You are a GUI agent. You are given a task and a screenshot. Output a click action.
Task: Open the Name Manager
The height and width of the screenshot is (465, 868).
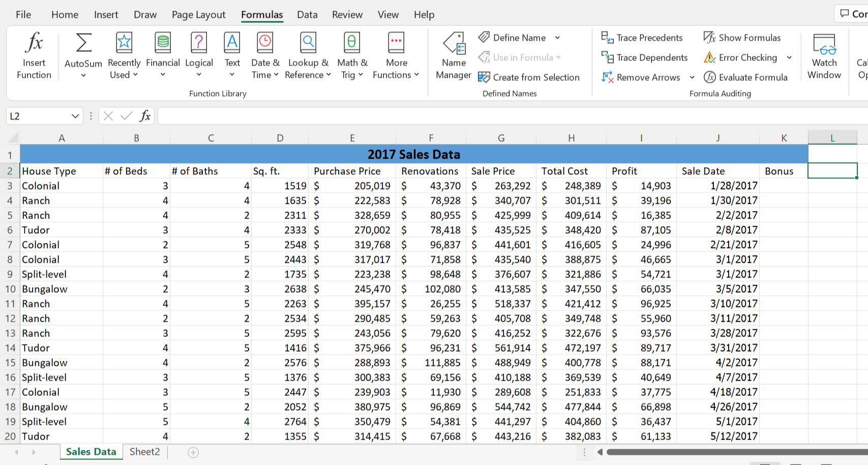click(x=453, y=56)
